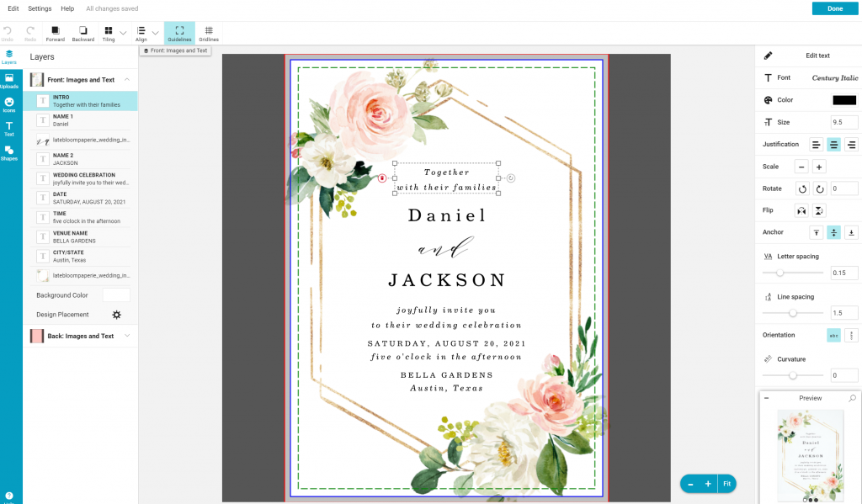Toggle Guidelines display

pos(179,33)
